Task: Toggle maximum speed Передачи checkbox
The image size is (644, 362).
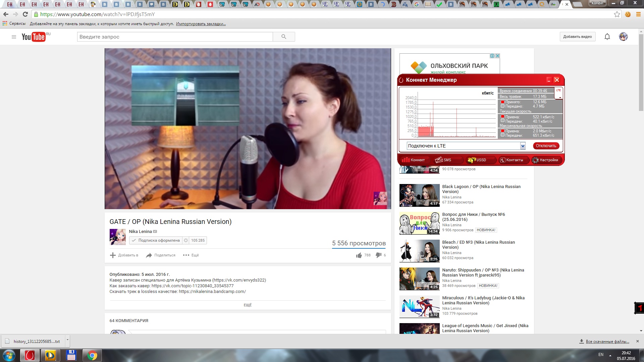Action: tap(502, 135)
